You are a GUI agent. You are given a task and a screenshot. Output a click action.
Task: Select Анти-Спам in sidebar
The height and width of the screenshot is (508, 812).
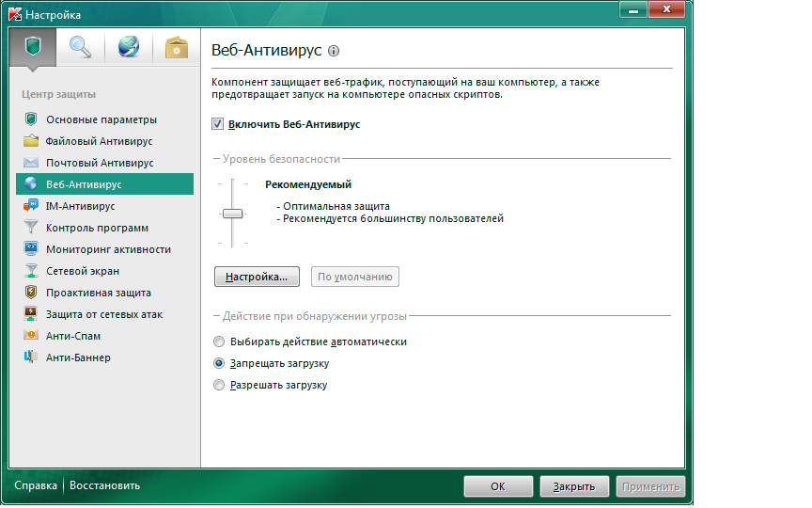click(x=104, y=336)
